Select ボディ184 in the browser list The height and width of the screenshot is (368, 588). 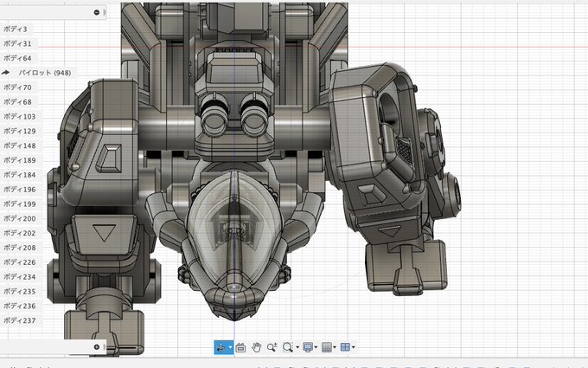click(x=20, y=175)
